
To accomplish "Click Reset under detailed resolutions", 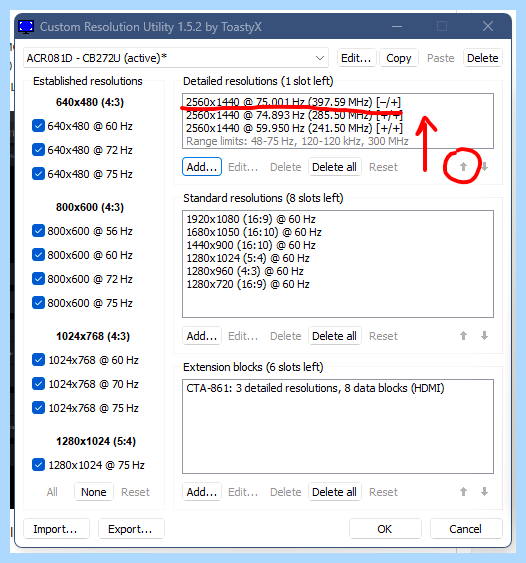I will (x=383, y=167).
